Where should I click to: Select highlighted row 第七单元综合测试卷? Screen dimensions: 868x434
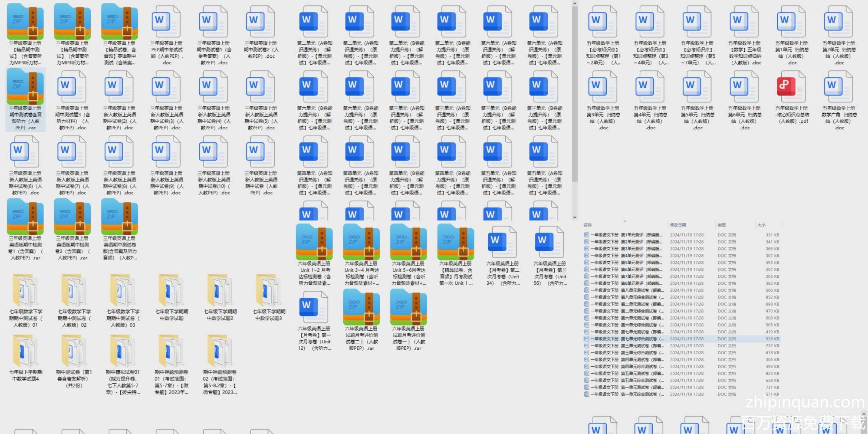625,339
